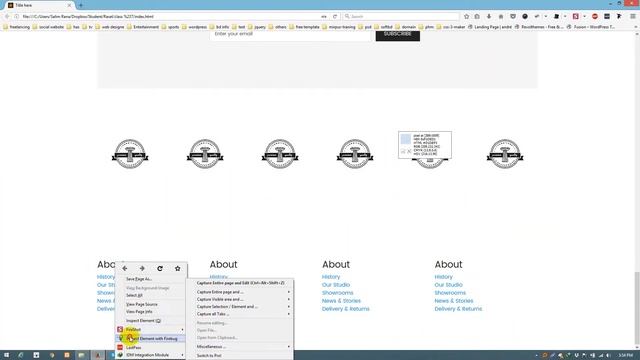Click the email input field

click(x=290, y=35)
